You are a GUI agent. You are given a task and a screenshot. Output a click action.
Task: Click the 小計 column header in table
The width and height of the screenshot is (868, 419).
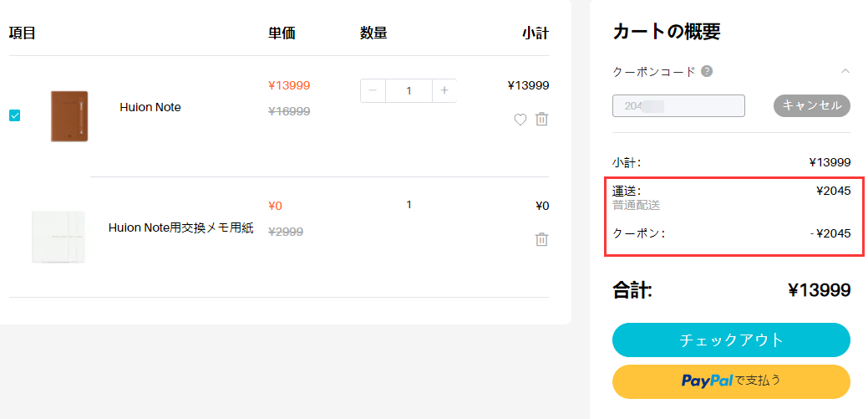536,33
